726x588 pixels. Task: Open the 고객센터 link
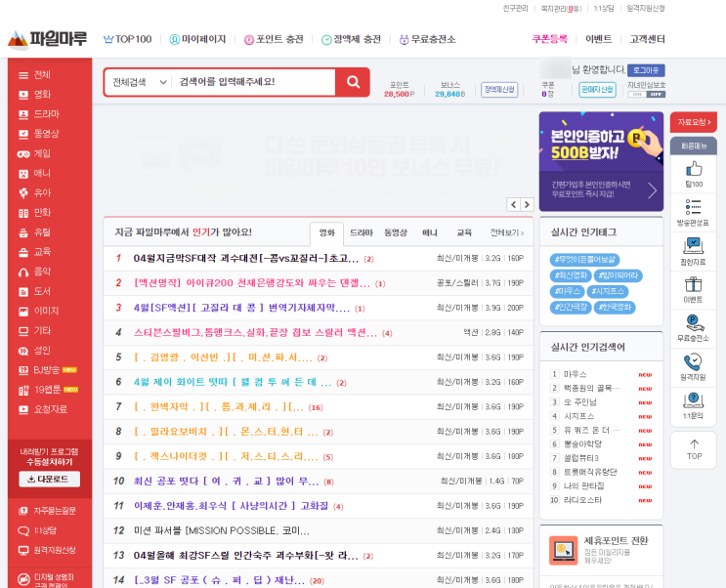pyautogui.click(x=647, y=39)
